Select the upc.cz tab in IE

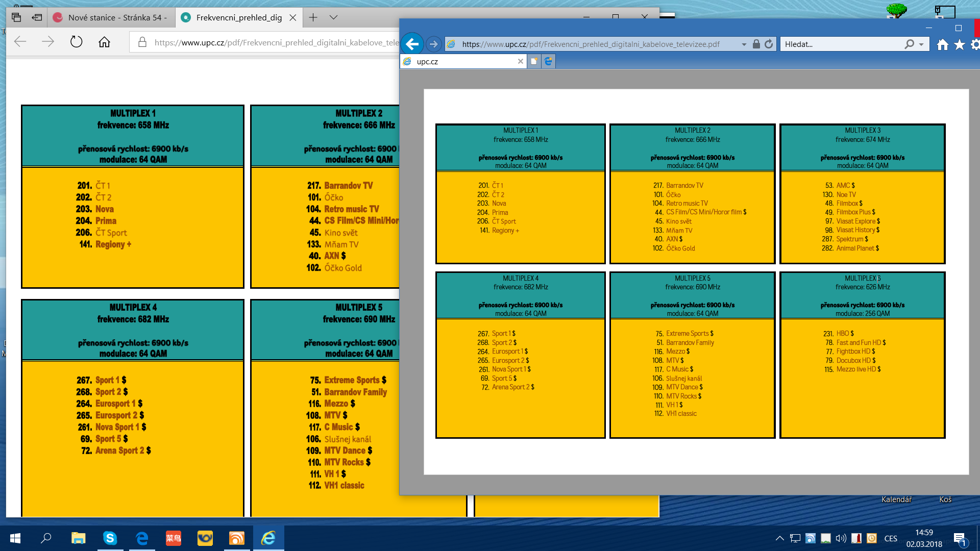[463, 61]
